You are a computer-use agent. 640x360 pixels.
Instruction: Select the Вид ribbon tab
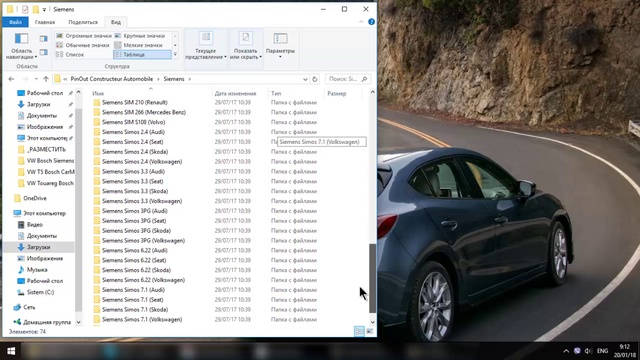pos(116,22)
